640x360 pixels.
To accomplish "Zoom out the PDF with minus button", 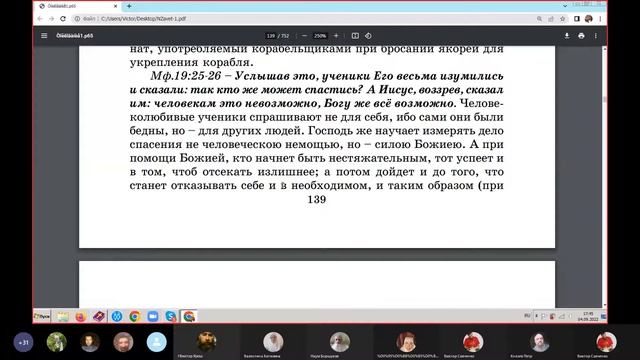I will [304, 36].
